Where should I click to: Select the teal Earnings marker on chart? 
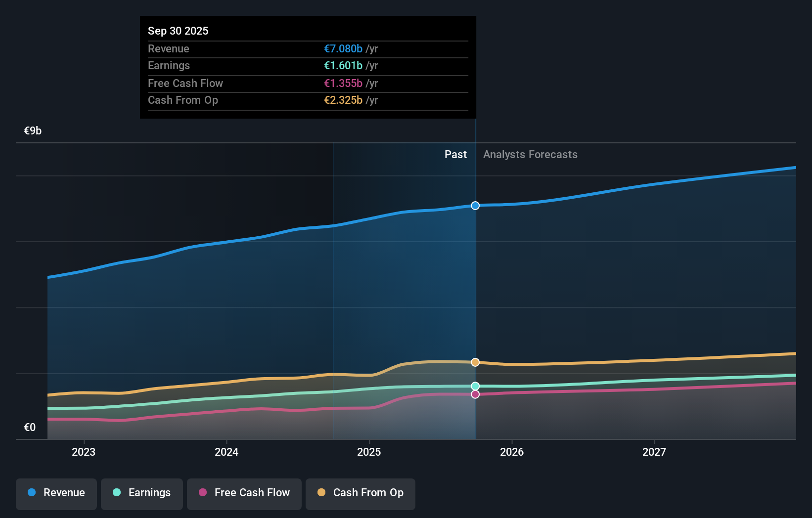(x=475, y=386)
